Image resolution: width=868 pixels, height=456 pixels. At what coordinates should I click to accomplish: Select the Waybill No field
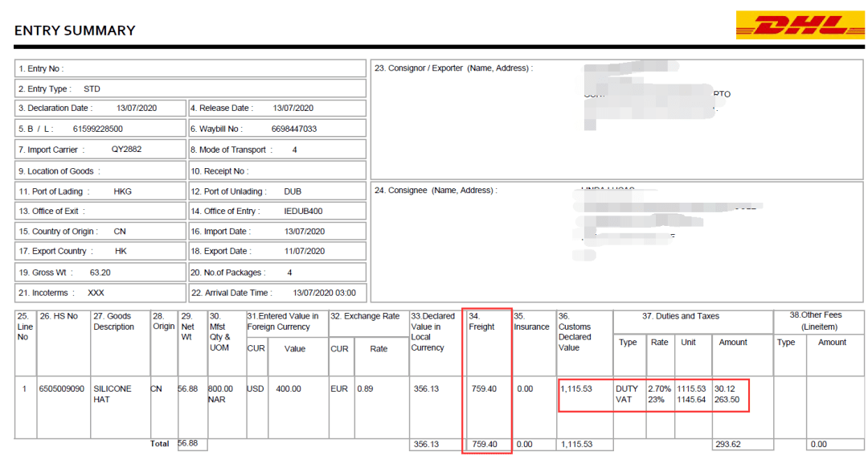click(x=276, y=129)
